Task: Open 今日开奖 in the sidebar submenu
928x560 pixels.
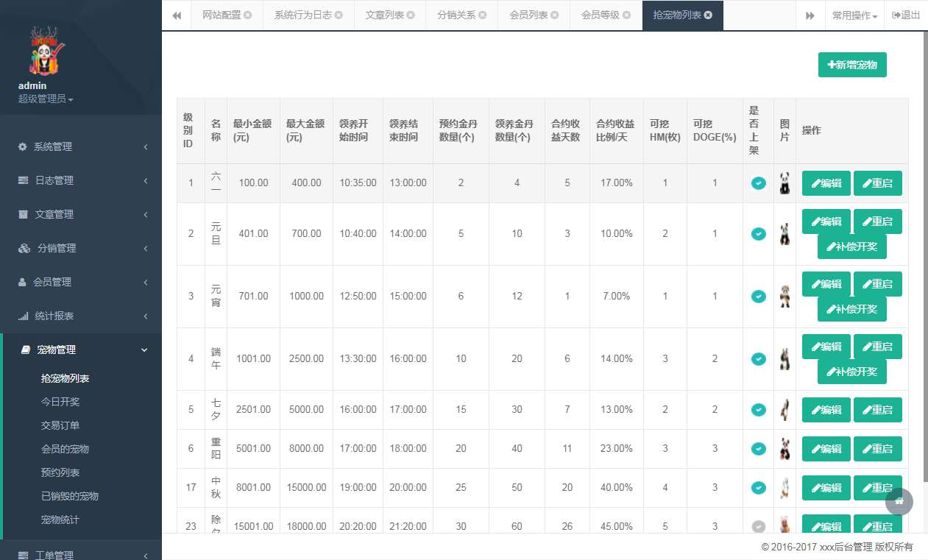Action: (x=60, y=402)
